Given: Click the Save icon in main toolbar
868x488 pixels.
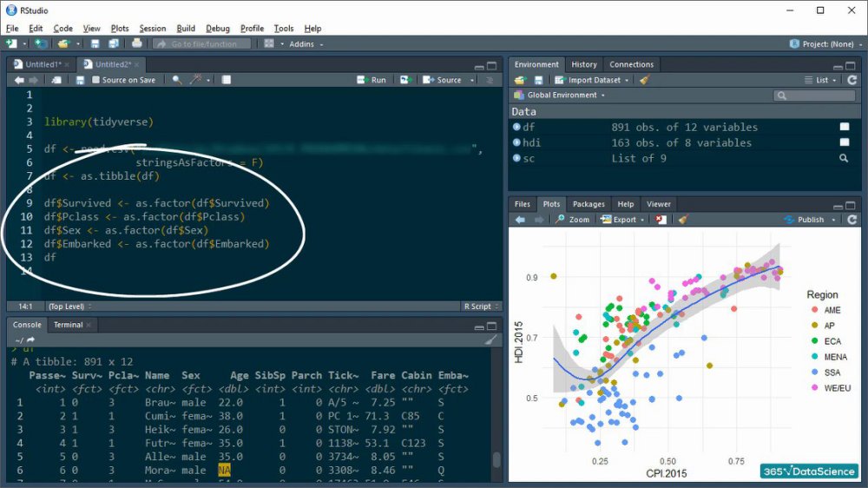Looking at the screenshot, I should (95, 43).
